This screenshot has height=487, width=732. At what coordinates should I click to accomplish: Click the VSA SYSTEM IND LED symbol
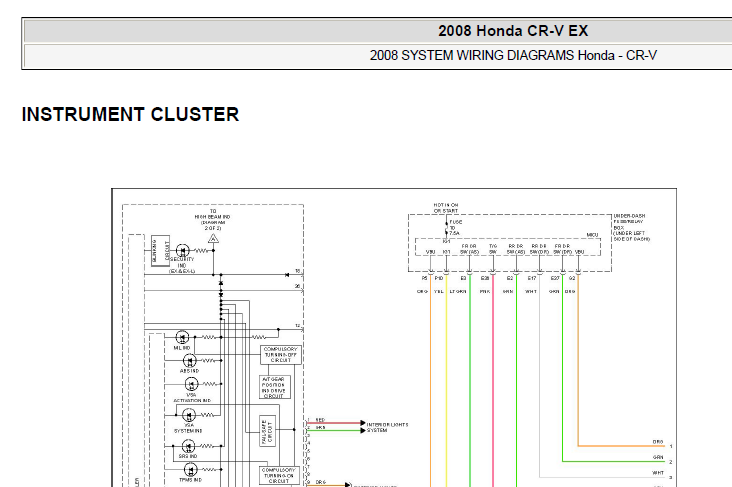click(189, 415)
